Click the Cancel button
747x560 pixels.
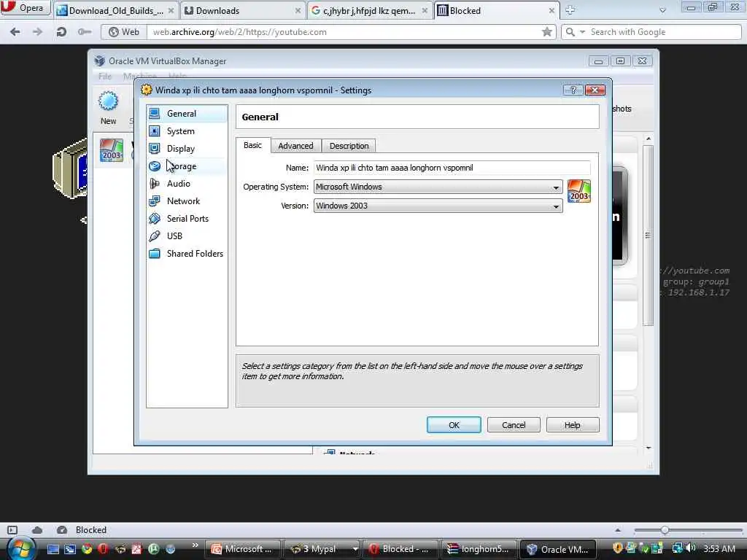(514, 425)
